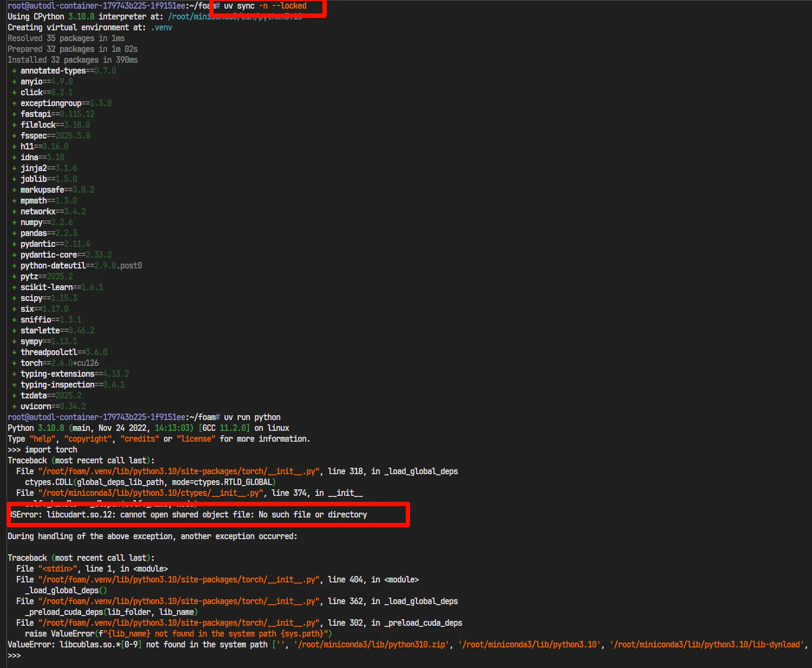
Task: Click the Python prompt at the bottom
Action: [14, 656]
